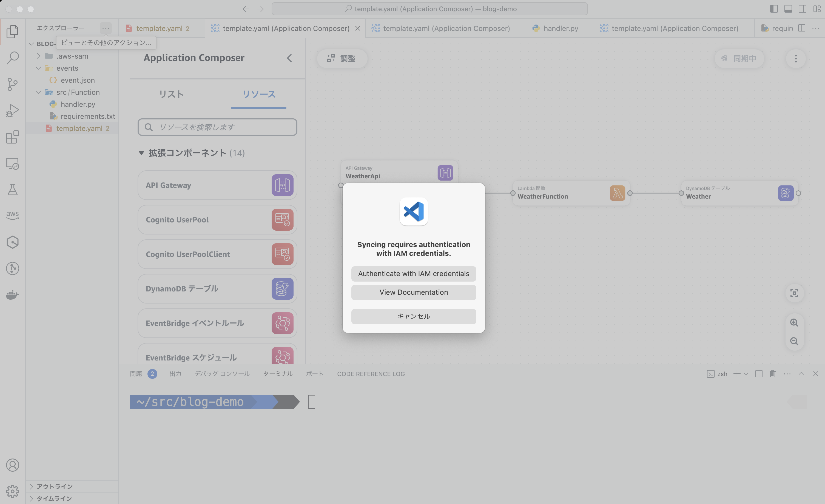Viewport: 825px width, 504px height.
Task: Click the WeatherFunction Lambda icon on canvas
Action: coord(617,193)
